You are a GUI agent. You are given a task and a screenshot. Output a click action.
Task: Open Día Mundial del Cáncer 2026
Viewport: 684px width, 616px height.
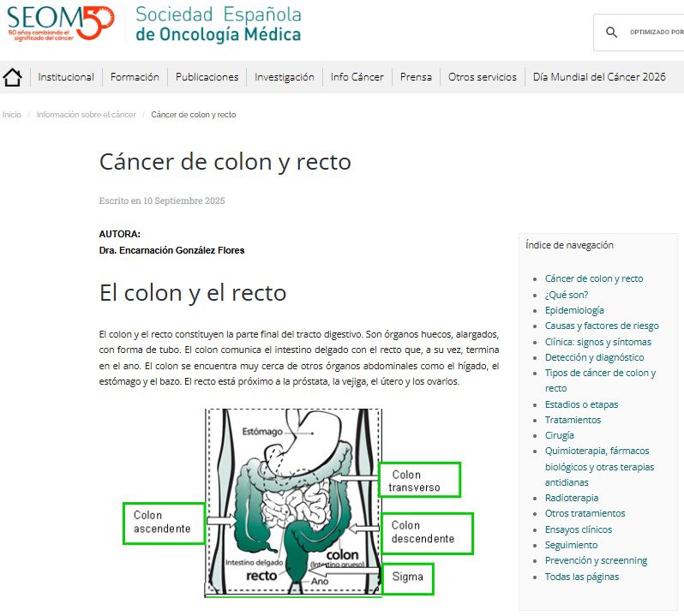(599, 77)
